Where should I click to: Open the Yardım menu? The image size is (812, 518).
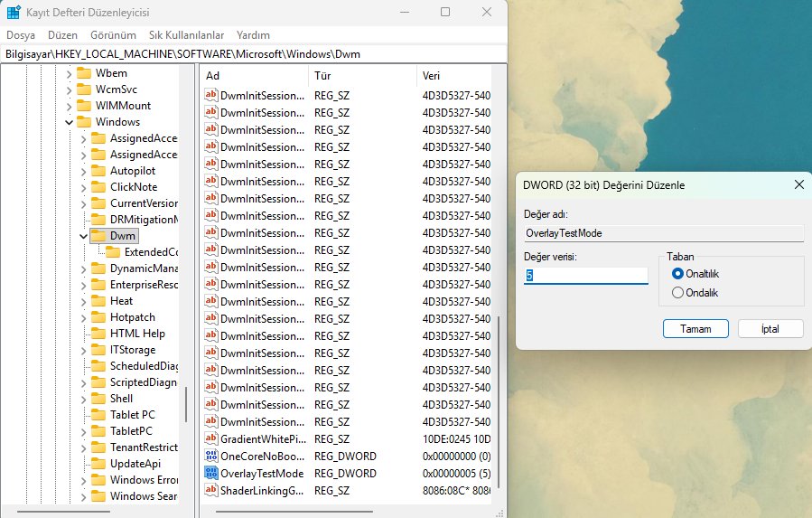[x=253, y=34]
